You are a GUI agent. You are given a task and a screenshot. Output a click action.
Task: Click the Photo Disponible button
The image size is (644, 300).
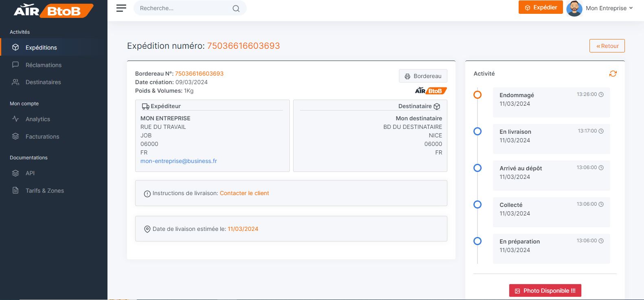click(545, 291)
